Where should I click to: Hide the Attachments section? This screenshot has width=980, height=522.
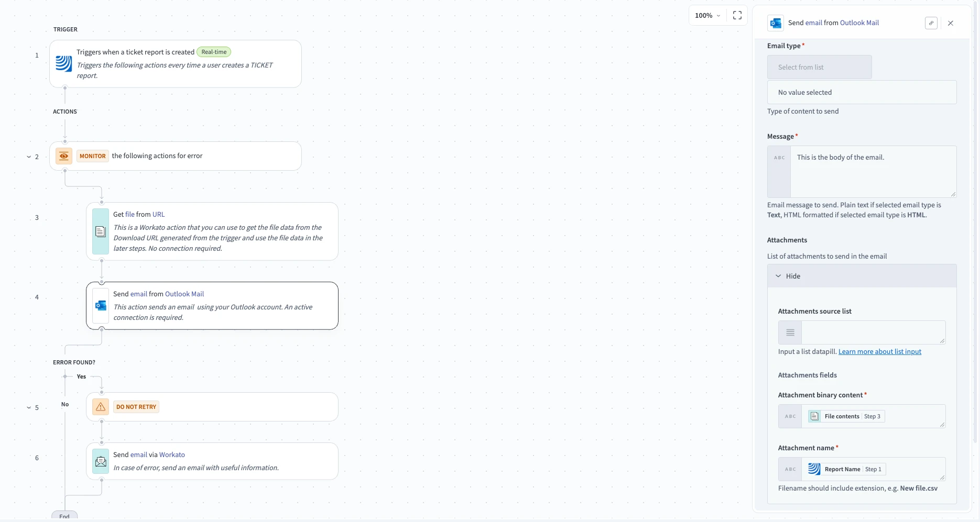862,276
